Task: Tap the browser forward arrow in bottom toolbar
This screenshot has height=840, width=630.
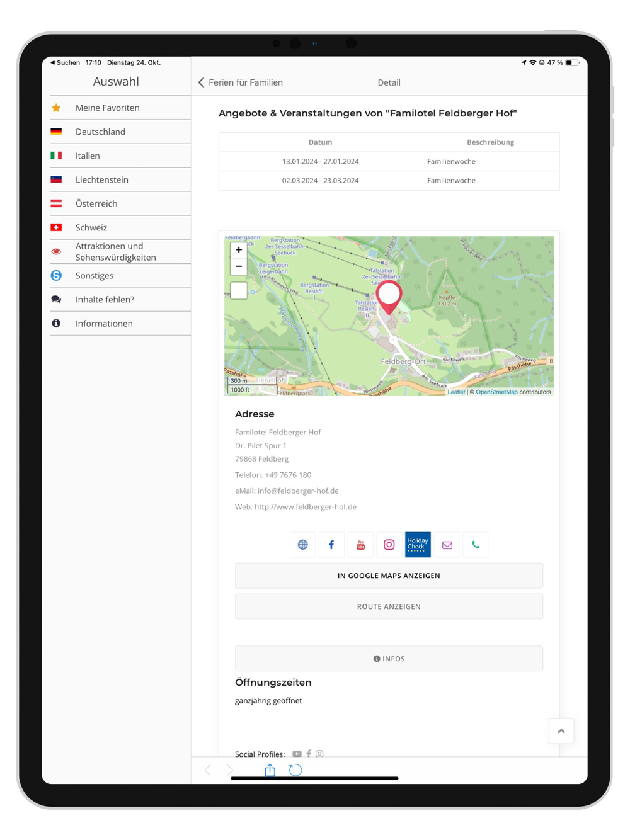Action: point(230,769)
